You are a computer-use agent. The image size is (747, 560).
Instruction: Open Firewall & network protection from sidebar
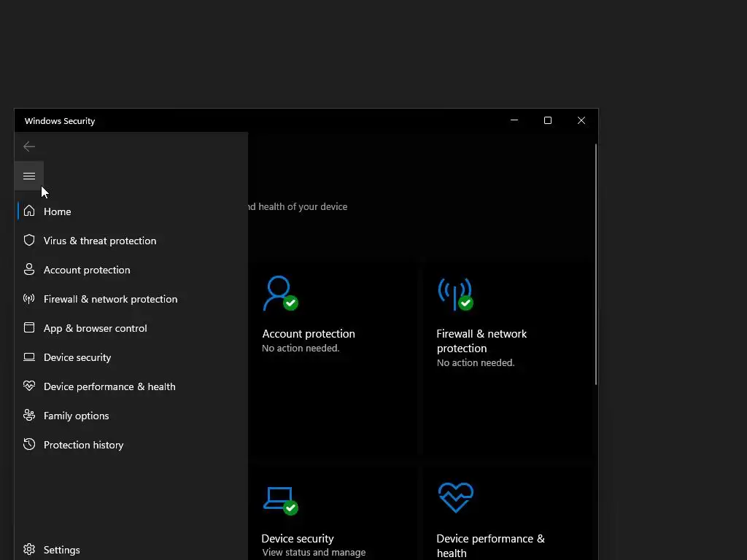pos(131,298)
